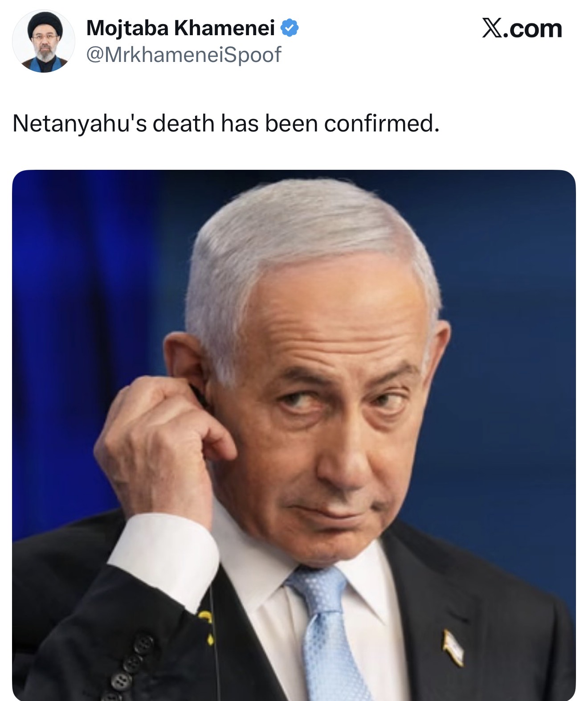Click the yellow ribbon pin on jacket
Screen dimensions: 588x701
pos(208,626)
